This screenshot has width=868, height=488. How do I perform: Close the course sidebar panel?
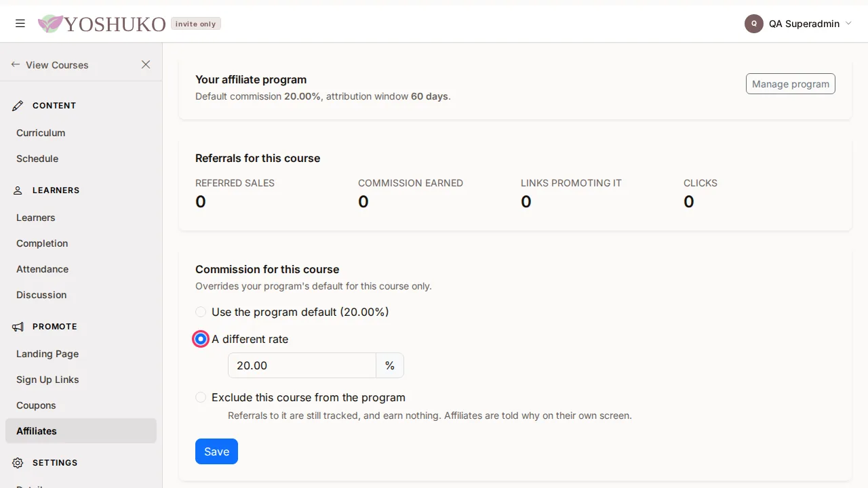[146, 64]
